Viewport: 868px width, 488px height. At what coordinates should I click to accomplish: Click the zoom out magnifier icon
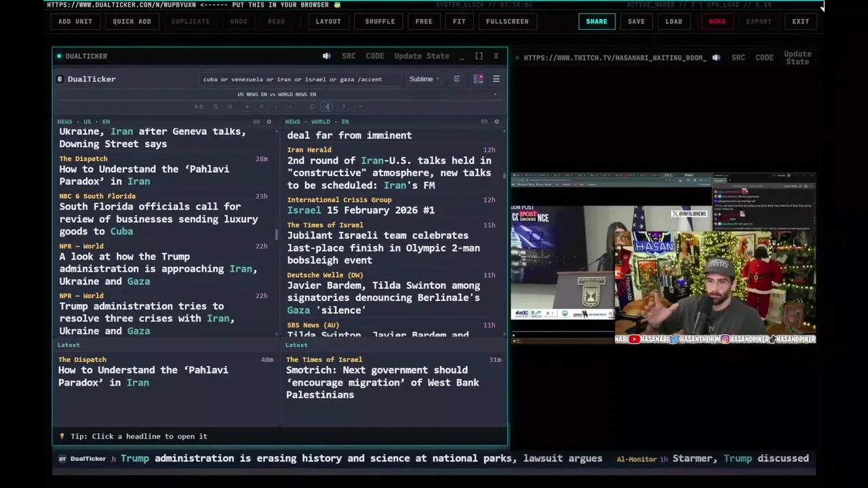point(216,106)
